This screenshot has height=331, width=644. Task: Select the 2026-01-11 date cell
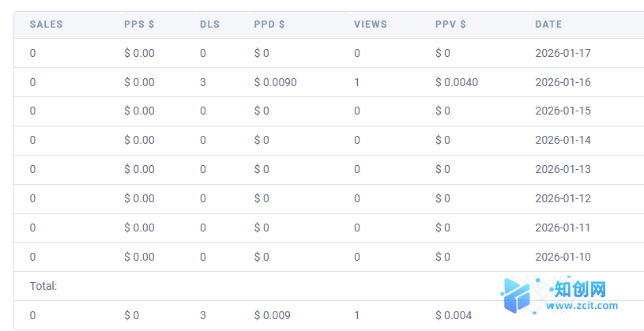563,228
